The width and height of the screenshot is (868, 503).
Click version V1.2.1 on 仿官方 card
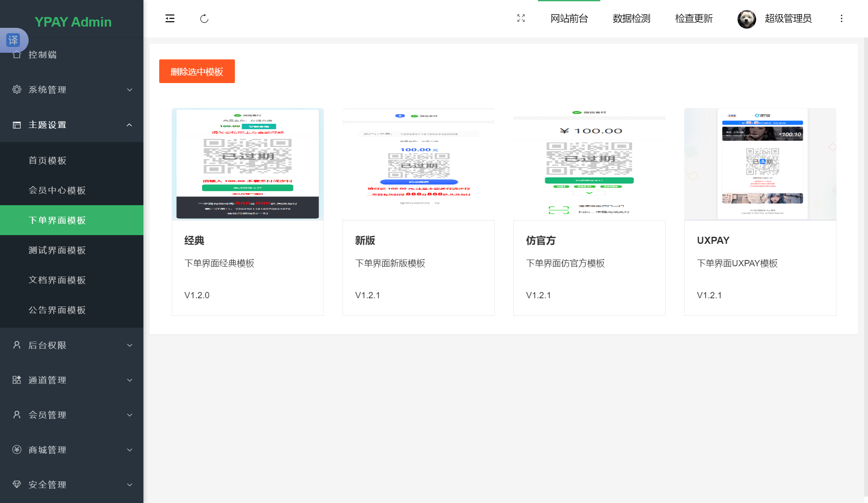pyautogui.click(x=538, y=295)
